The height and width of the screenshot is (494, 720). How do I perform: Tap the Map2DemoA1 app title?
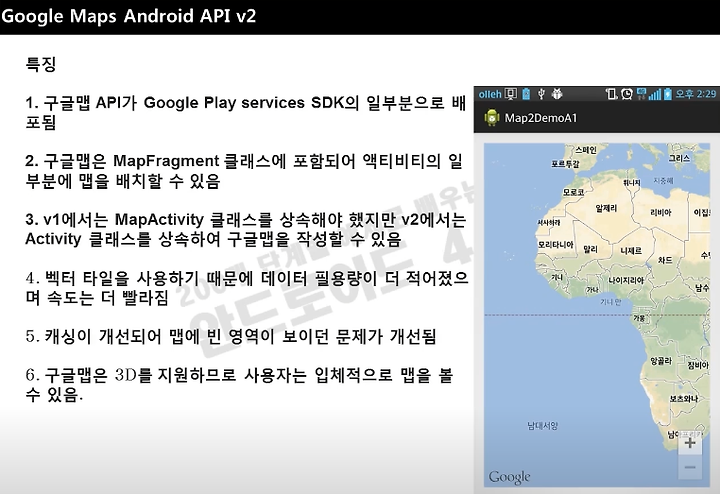click(x=540, y=118)
